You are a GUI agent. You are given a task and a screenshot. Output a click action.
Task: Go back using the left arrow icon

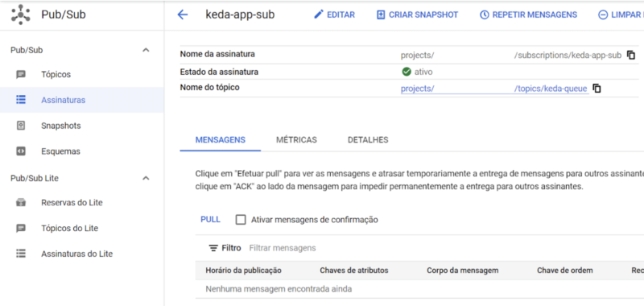tap(182, 14)
